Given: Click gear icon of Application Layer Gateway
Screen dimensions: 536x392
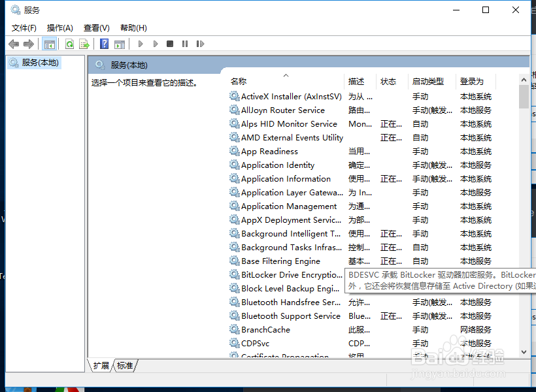Looking at the screenshot, I should (x=234, y=192).
